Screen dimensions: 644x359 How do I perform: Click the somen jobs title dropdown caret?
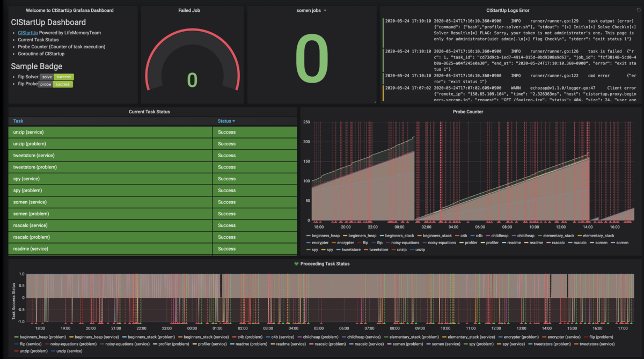tap(325, 11)
